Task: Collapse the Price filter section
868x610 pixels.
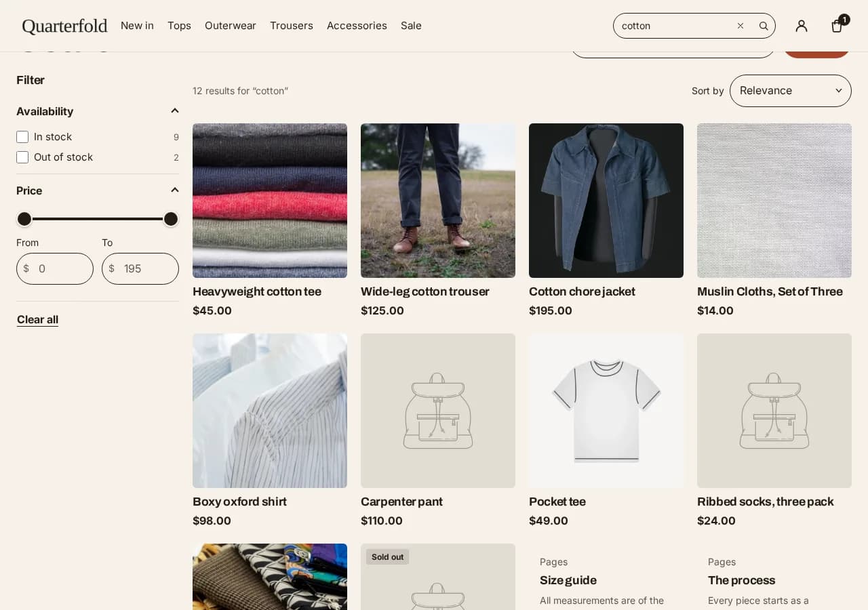Action: [98, 190]
